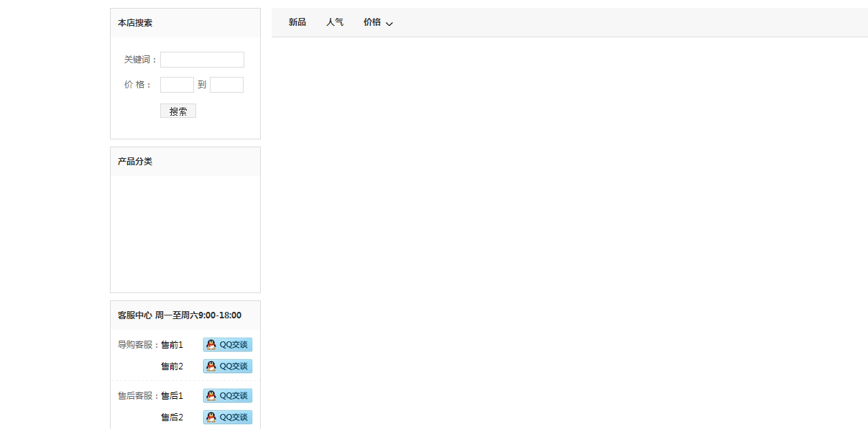Start QQ chat with 售后1

[x=227, y=396]
